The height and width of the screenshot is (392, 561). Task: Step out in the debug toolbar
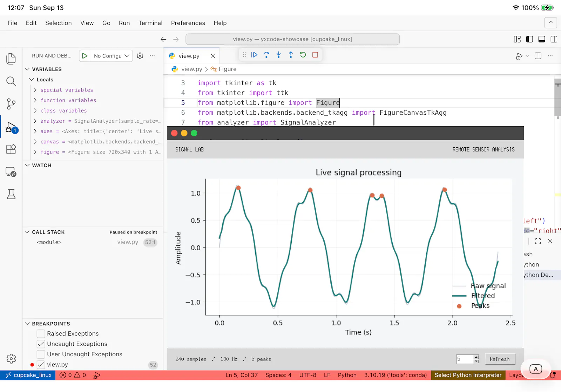(291, 55)
